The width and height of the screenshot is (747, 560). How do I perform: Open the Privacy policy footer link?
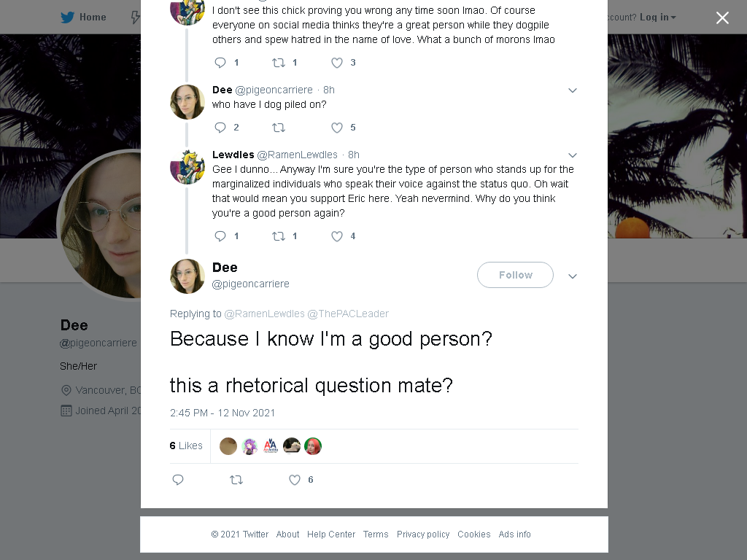click(423, 534)
